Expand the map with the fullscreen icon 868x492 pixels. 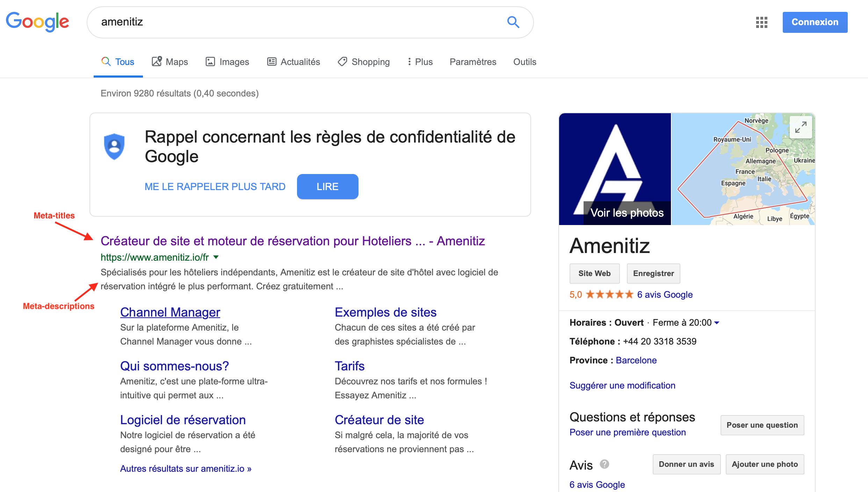(x=801, y=127)
